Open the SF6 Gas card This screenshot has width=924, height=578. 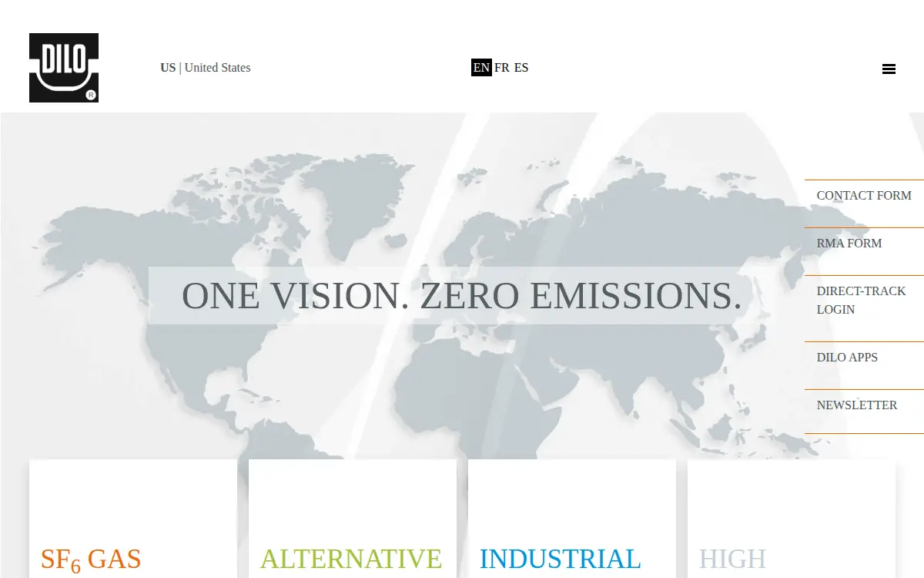tap(133, 519)
